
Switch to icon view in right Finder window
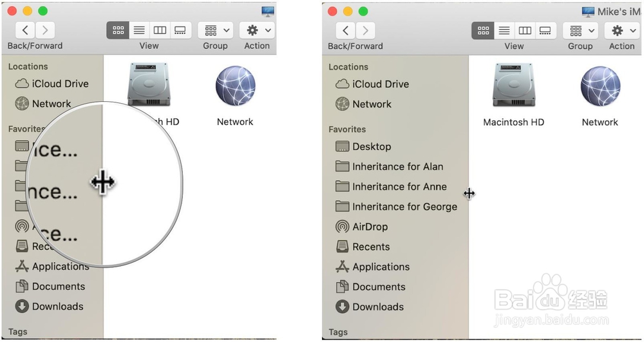pyautogui.click(x=483, y=31)
